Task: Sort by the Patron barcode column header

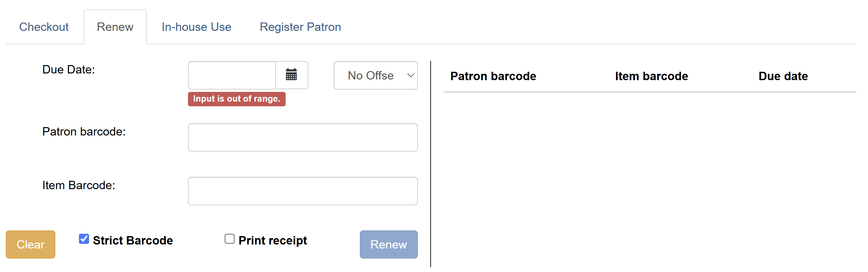Action: 493,76
